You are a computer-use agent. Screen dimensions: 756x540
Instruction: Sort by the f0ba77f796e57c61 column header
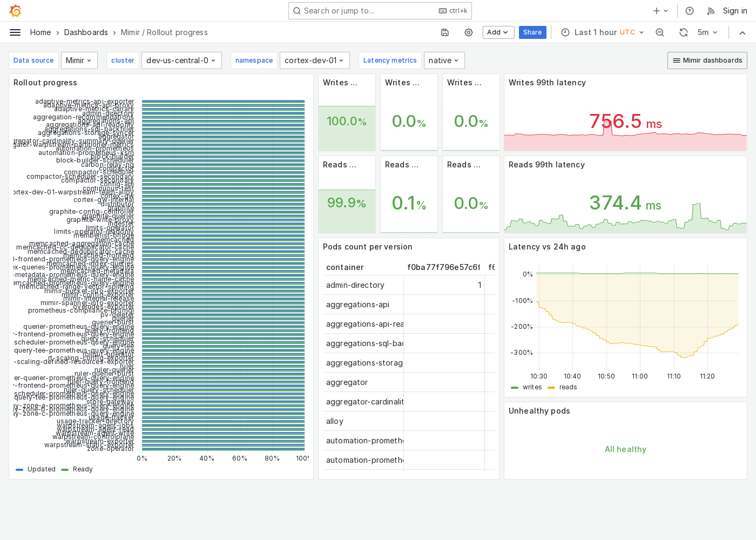[443, 267]
